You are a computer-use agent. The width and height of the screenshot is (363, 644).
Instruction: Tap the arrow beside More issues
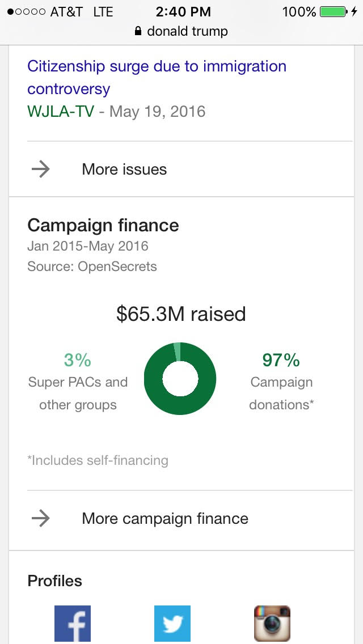tap(41, 169)
